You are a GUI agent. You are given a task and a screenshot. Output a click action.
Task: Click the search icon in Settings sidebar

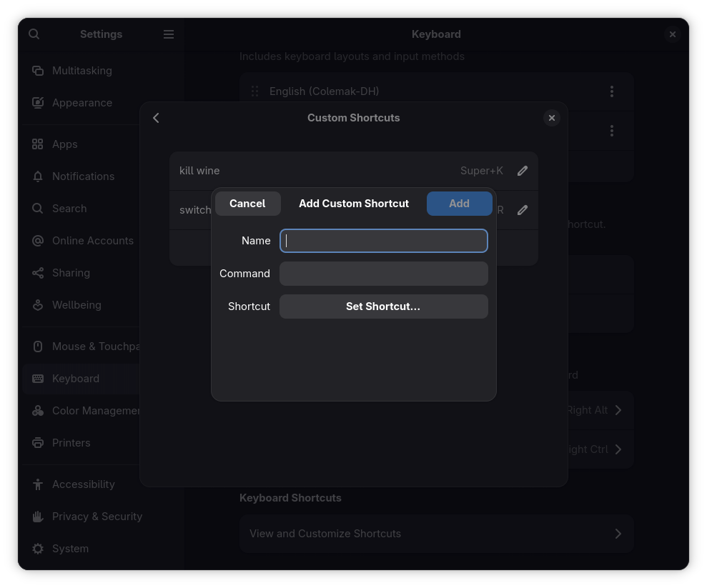pos(34,34)
